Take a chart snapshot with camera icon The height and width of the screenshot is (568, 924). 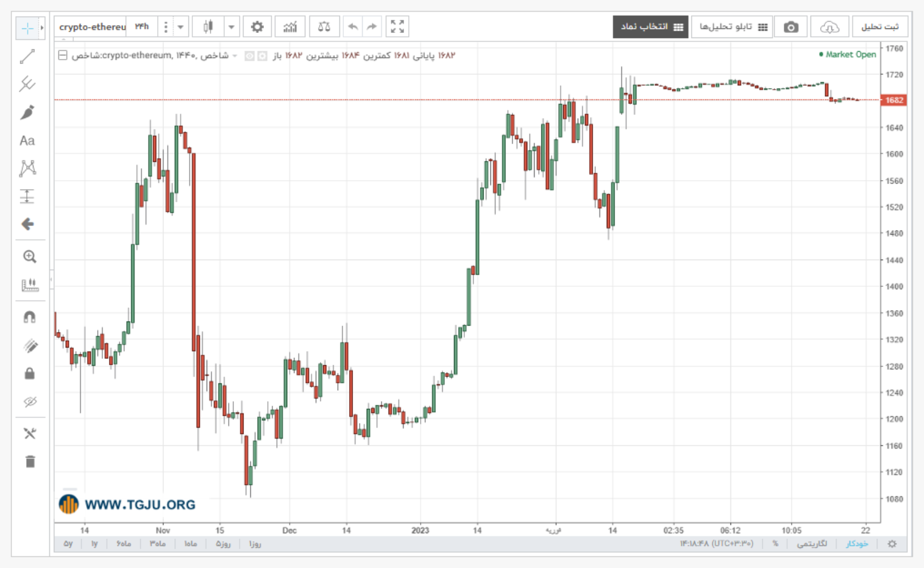(x=791, y=27)
